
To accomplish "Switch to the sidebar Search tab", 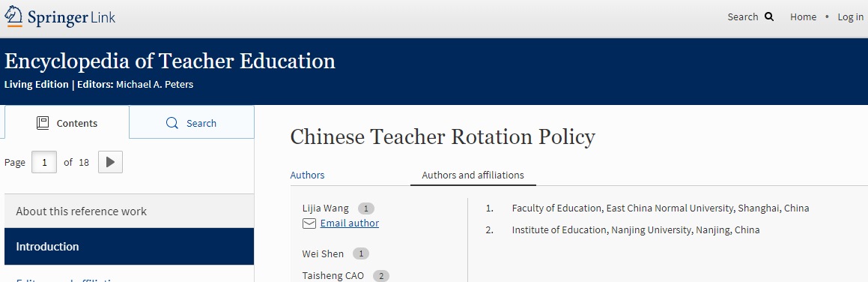I will 192,122.
